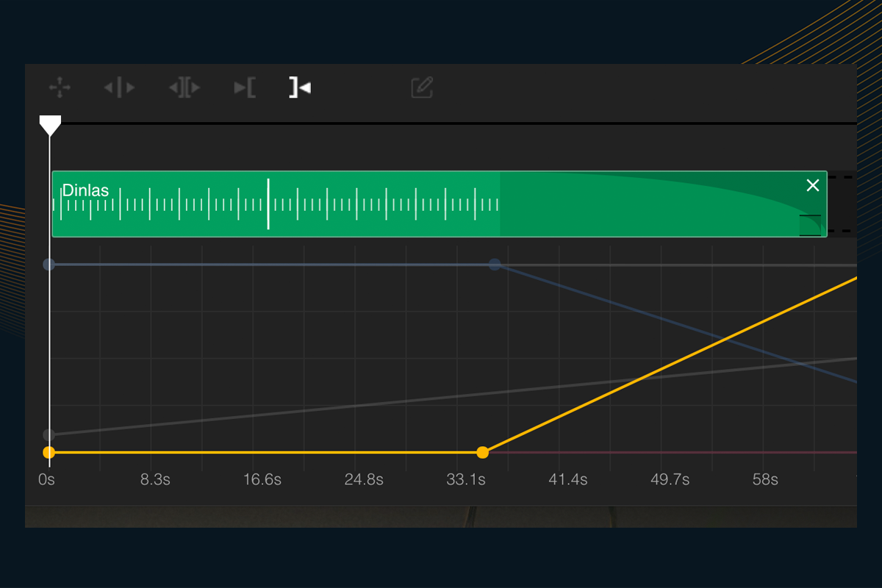Screen dimensions: 882x588
Task: Choose the double-bracket ripple trim icon
Action: (184, 88)
